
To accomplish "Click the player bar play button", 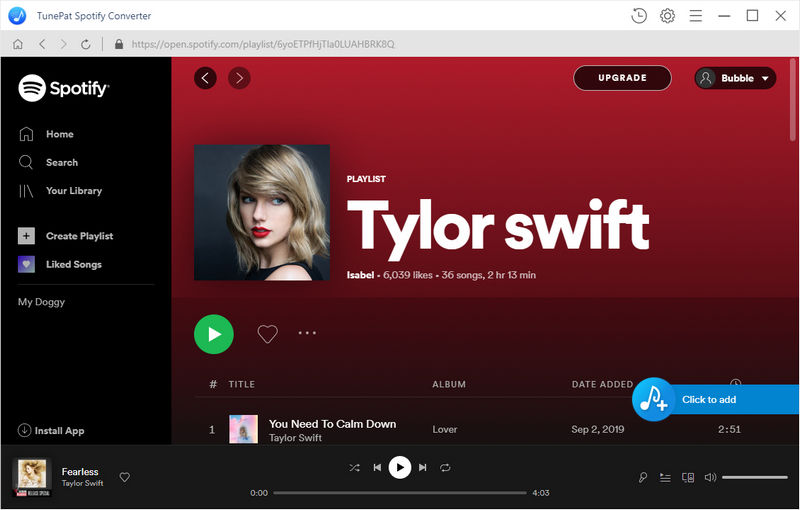I will (x=400, y=468).
